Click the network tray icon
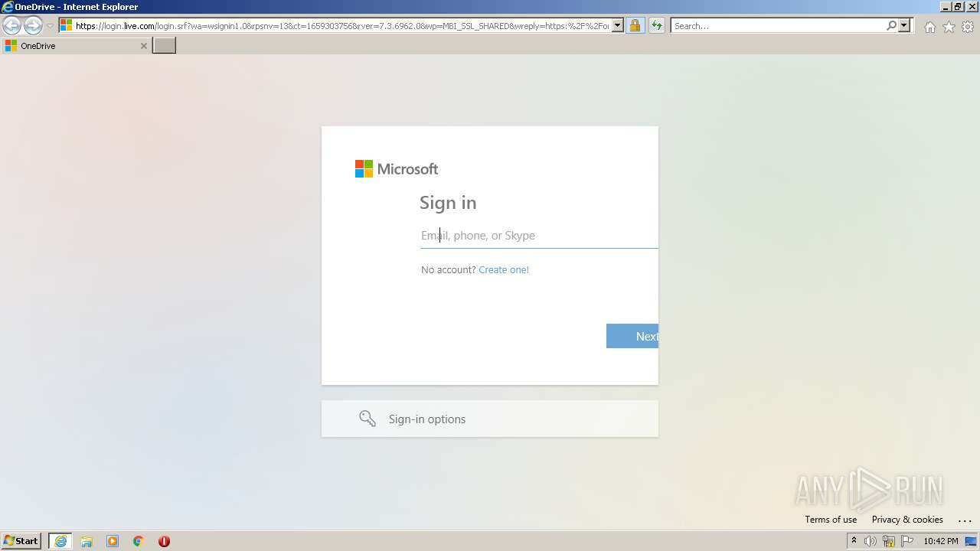 pos(889,541)
